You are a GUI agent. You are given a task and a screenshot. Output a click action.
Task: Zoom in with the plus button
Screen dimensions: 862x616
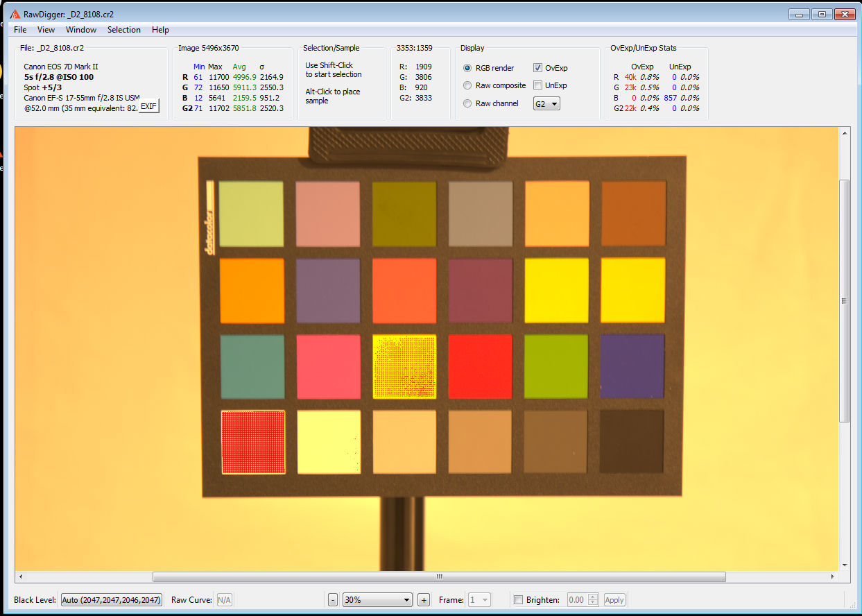(x=424, y=600)
